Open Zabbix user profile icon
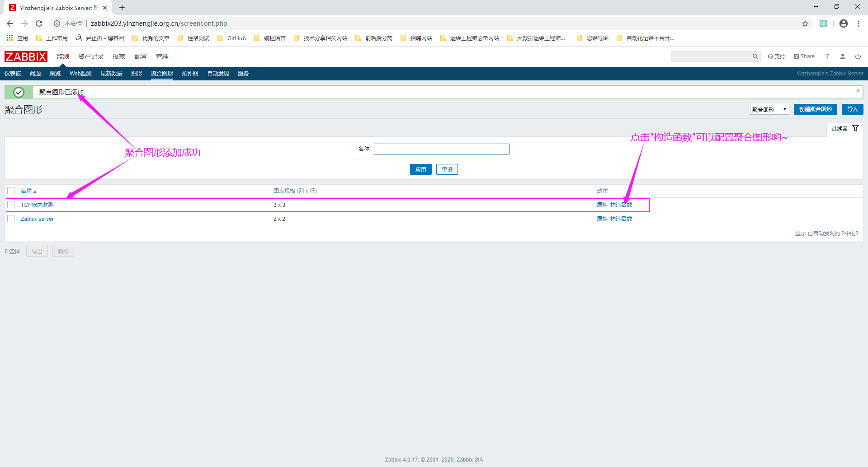Image resolution: width=868 pixels, height=467 pixels. 843,56
